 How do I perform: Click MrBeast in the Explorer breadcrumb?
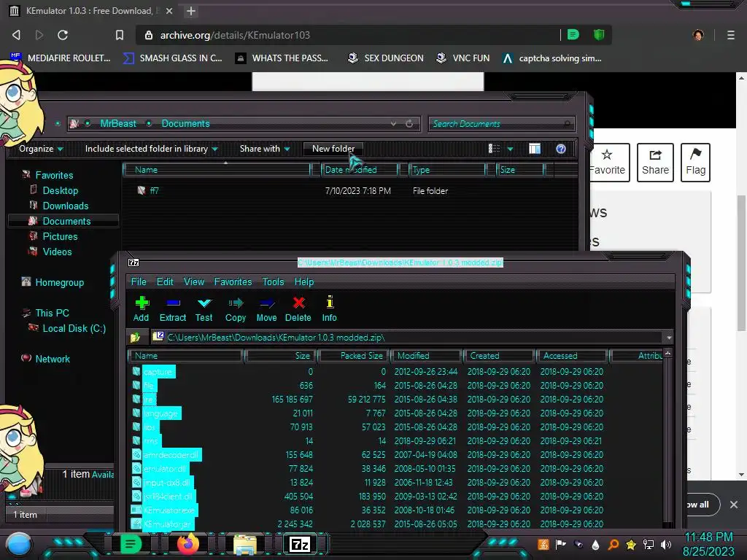(118, 124)
